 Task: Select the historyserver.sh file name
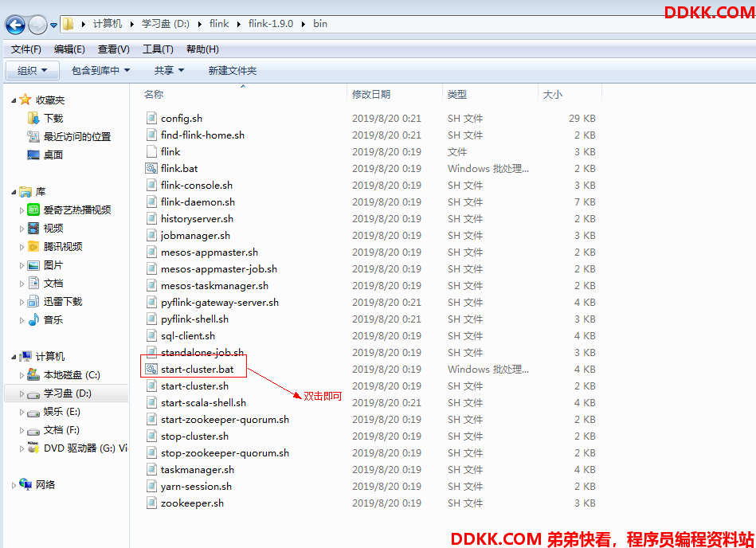click(x=198, y=219)
